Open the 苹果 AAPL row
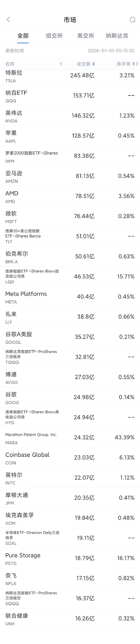The image size is (140, 644). coord(70,136)
